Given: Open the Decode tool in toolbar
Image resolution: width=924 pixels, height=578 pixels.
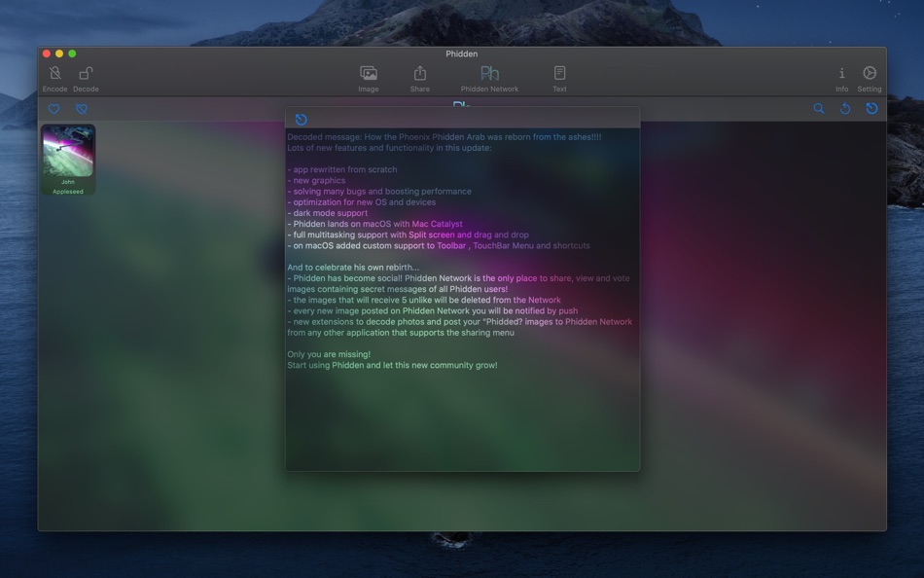Looking at the screenshot, I should coord(86,79).
